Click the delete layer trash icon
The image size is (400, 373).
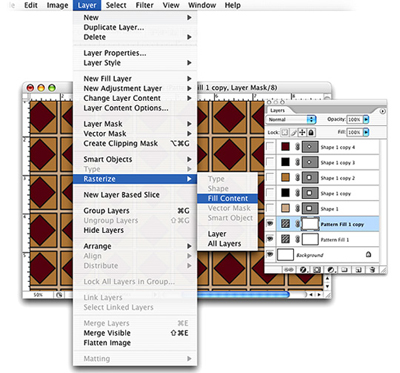[x=372, y=269]
